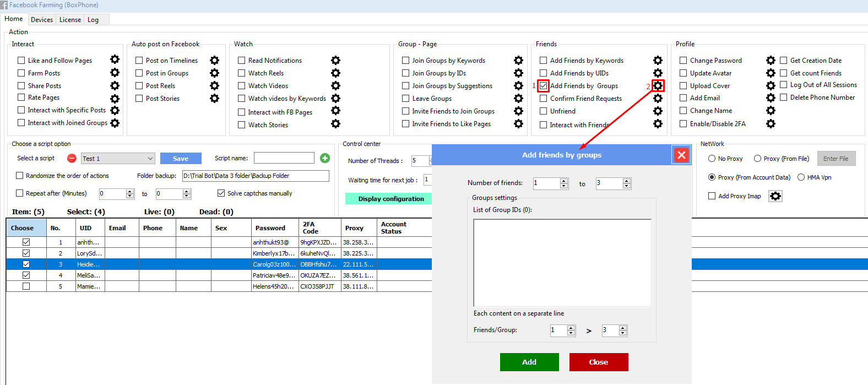
Task: Adjust first Repeat after minutes spinner
Action: [130, 194]
